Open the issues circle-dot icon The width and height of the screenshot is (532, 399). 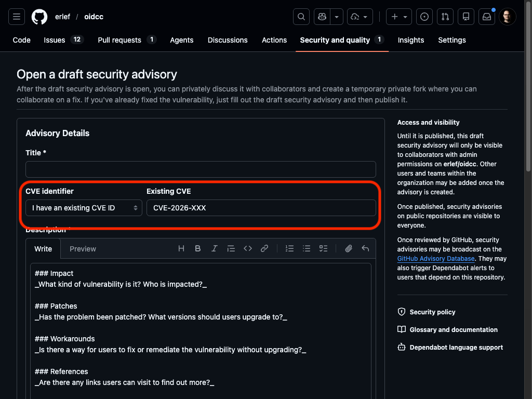click(x=424, y=17)
